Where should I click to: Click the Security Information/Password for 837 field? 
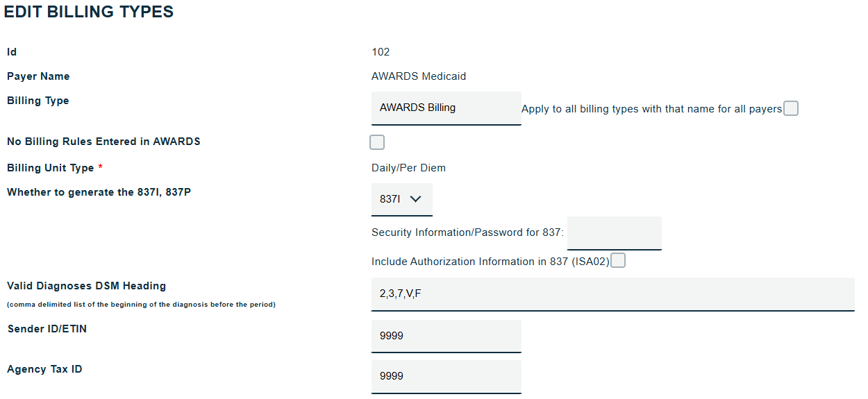click(x=615, y=233)
